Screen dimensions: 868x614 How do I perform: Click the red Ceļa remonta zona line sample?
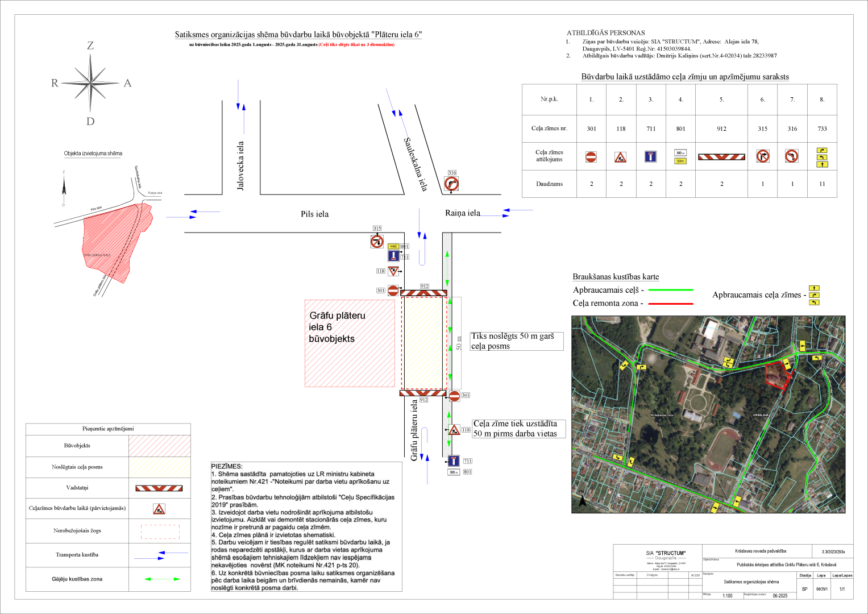671,304
